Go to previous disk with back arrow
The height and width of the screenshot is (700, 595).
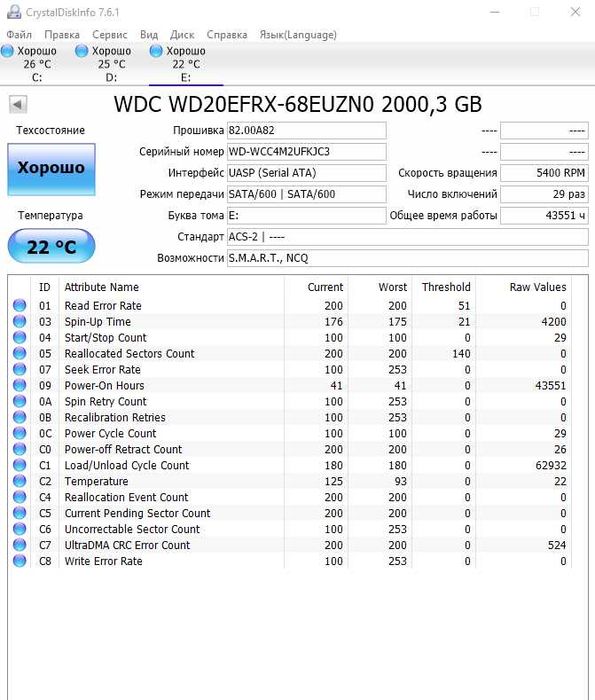[x=18, y=105]
